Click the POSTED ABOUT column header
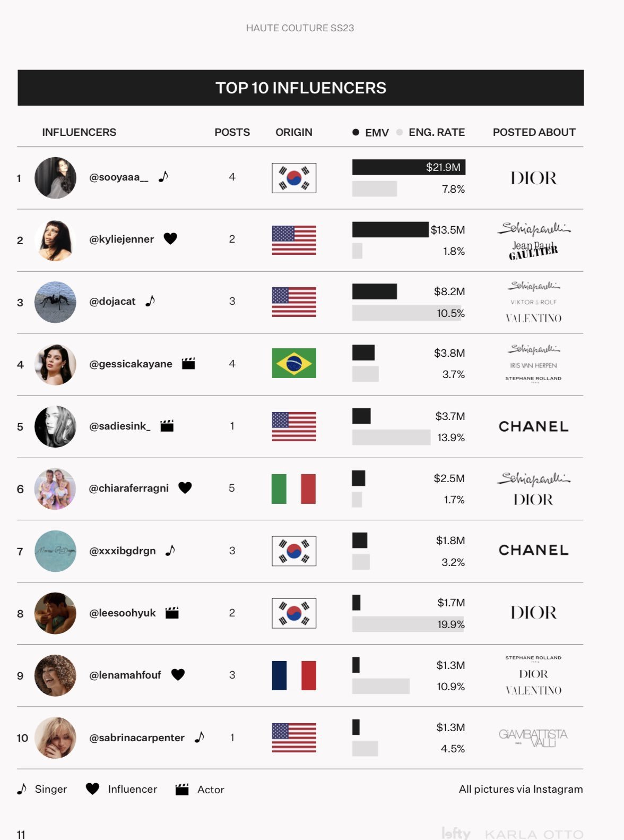The width and height of the screenshot is (624, 840). click(534, 132)
